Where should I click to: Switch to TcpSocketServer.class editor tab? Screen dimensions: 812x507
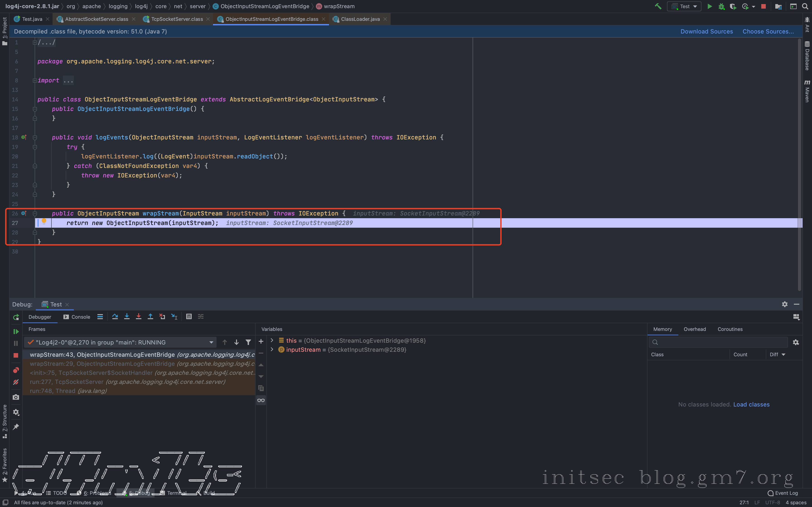pyautogui.click(x=177, y=19)
